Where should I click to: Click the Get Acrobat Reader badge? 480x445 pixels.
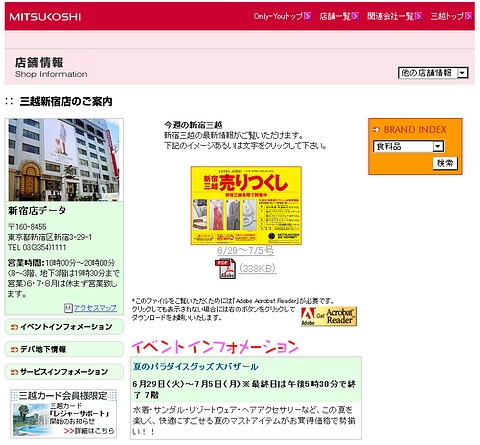pos(329,316)
